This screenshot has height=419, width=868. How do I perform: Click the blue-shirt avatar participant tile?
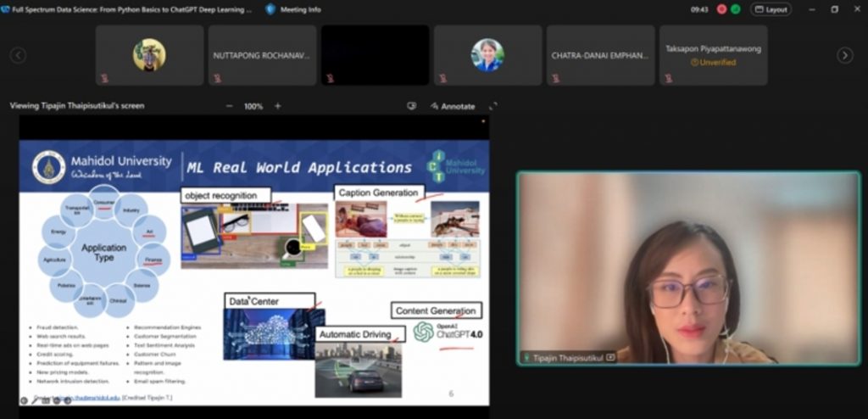point(487,55)
